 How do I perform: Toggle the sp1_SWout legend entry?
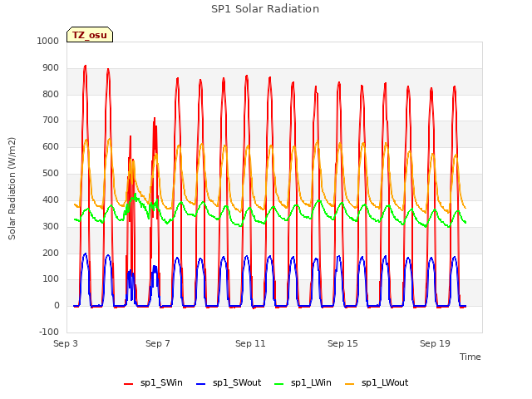click(229, 383)
